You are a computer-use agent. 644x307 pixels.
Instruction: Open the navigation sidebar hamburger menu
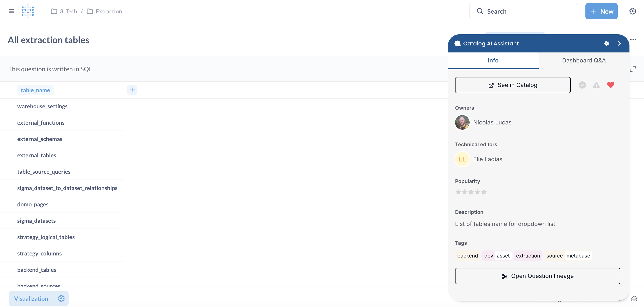coord(11,11)
